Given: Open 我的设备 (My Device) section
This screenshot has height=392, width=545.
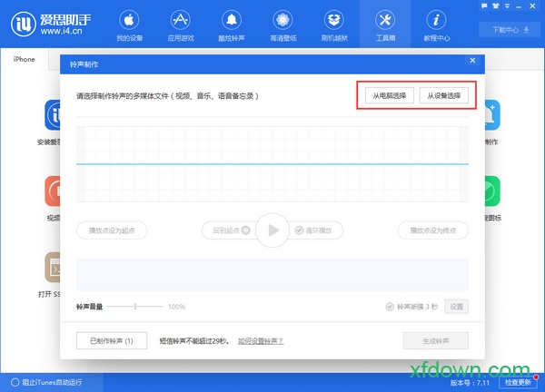Looking at the screenshot, I should click(129, 25).
